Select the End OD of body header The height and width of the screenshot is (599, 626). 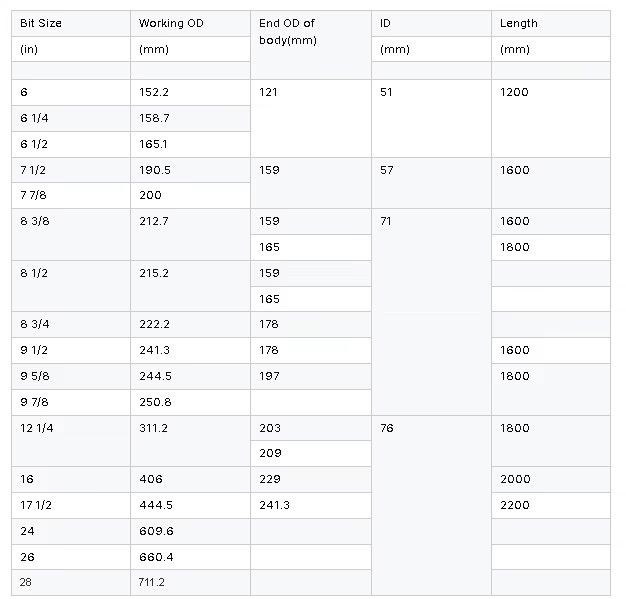(311, 45)
